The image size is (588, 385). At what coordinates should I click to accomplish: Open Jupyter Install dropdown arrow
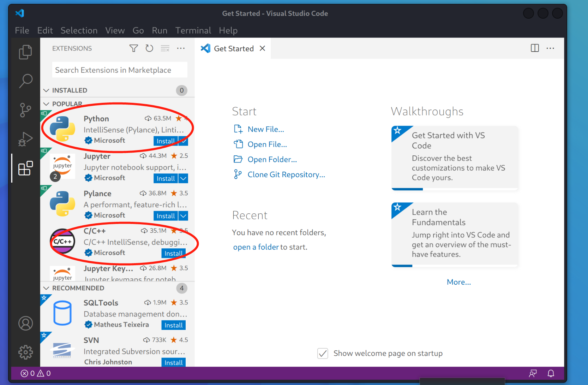click(184, 178)
